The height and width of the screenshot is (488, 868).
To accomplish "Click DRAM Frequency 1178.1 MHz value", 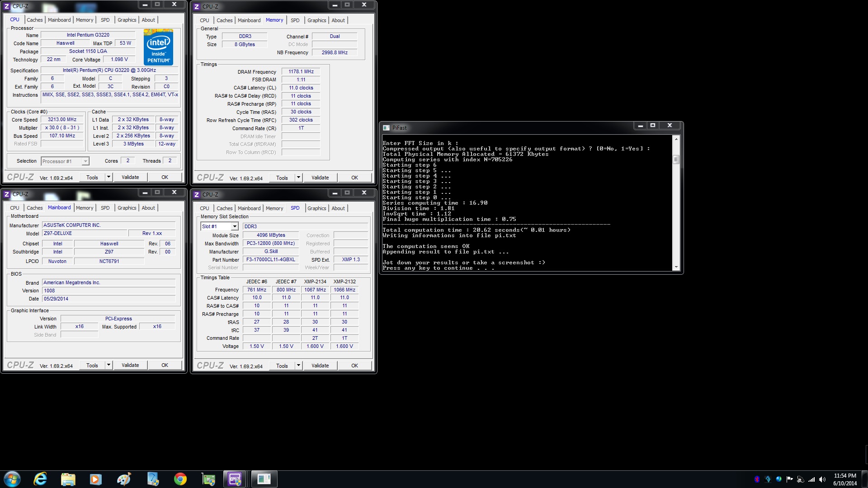I will (301, 71).
